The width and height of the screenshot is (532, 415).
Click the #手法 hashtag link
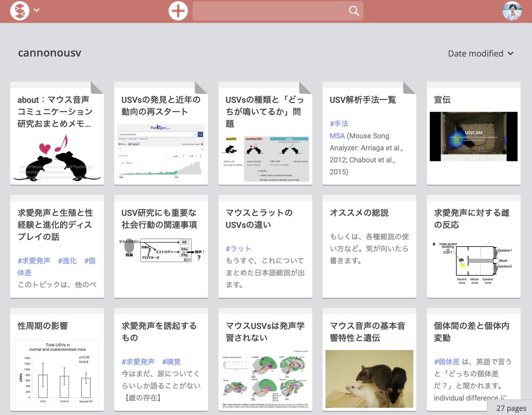point(339,124)
